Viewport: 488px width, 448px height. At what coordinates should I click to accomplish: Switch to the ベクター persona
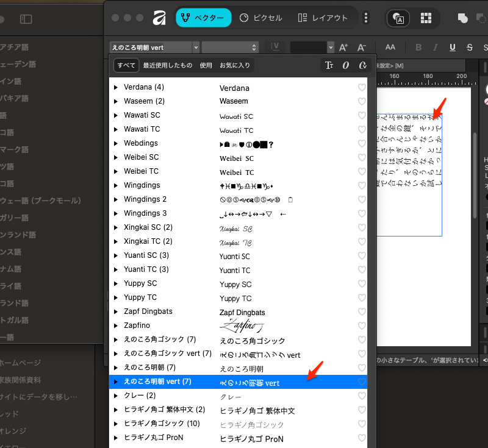point(204,18)
